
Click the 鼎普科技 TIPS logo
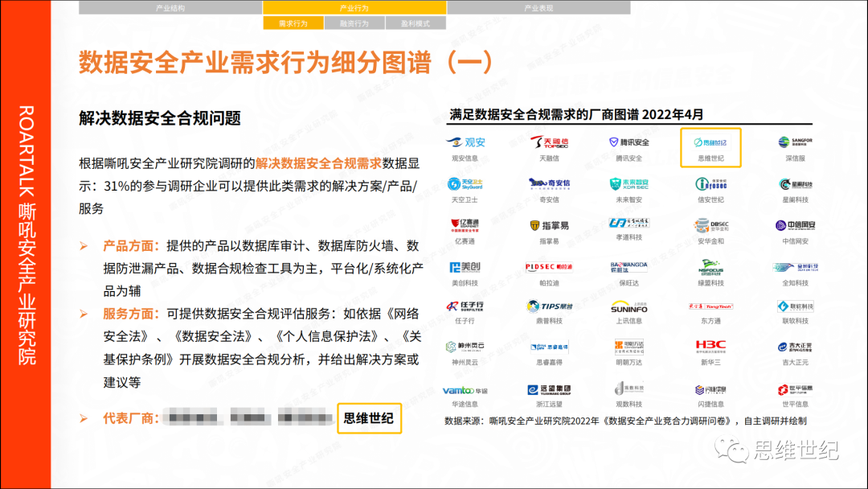coord(549,306)
